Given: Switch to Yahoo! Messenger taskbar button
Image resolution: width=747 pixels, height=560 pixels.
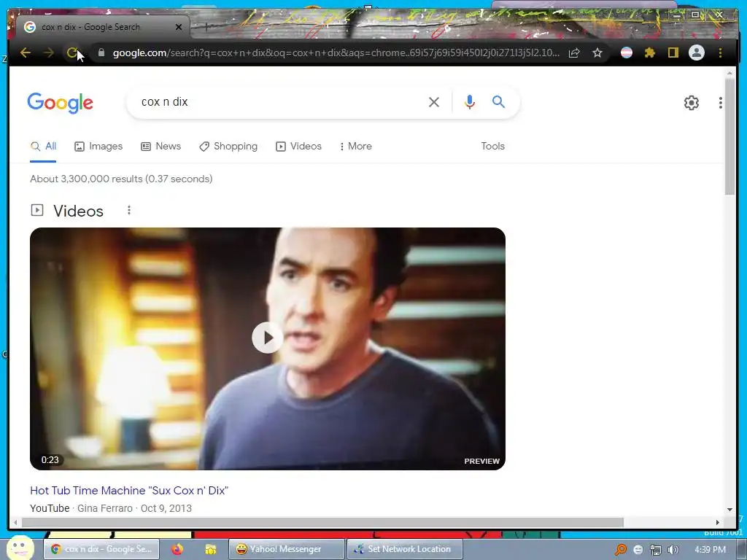Looking at the screenshot, I should click(x=286, y=549).
